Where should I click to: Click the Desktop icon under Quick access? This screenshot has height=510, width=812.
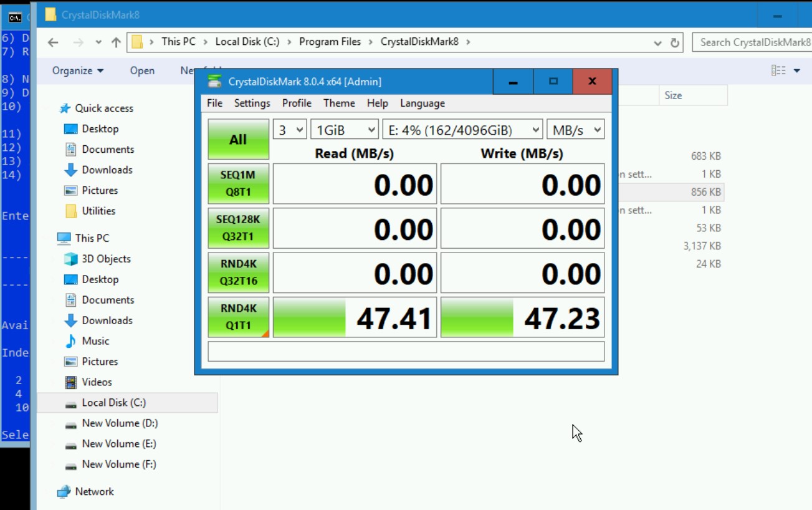(71, 129)
